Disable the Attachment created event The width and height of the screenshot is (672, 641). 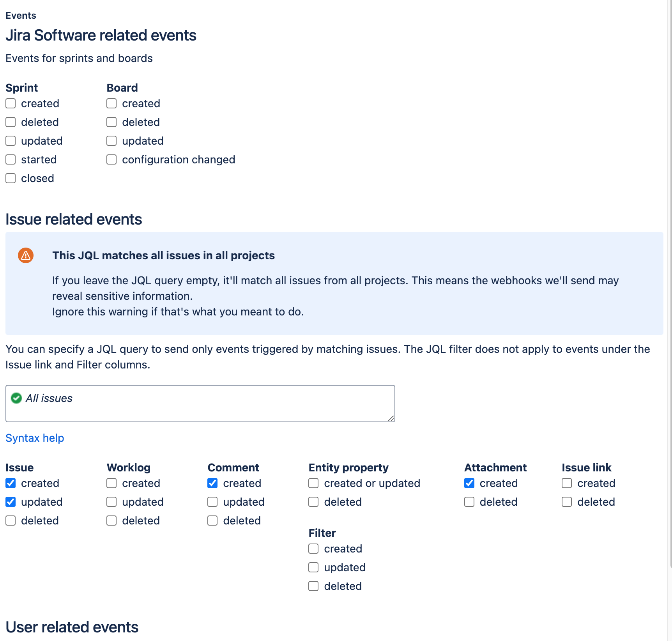469,483
